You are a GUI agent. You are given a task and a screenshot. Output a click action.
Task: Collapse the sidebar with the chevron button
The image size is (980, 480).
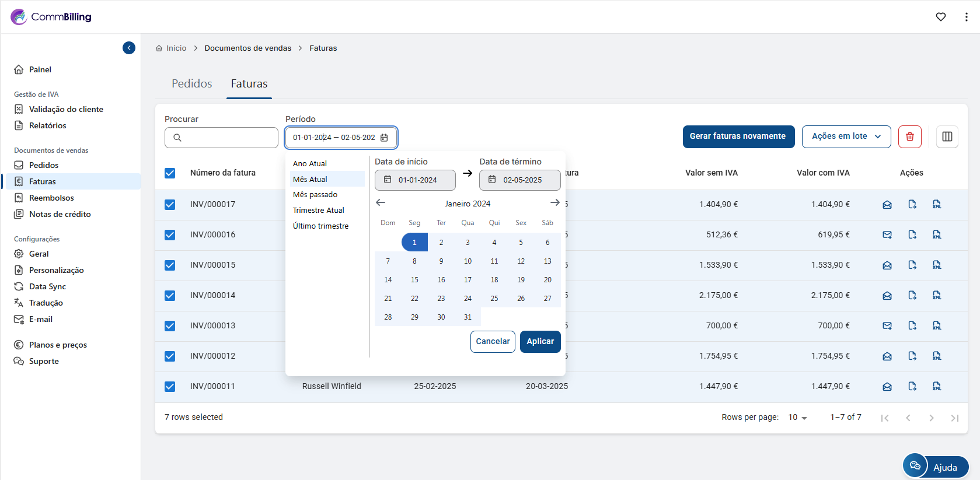(129, 48)
